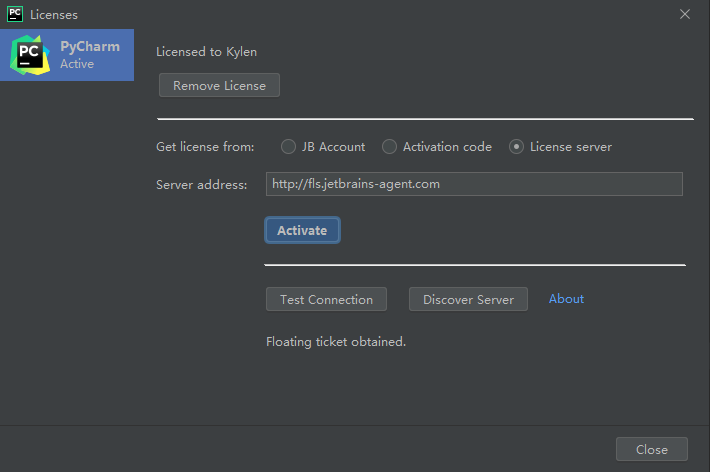The width and height of the screenshot is (710, 472).
Task: Click the Active status text under PyCharm
Action: click(77, 64)
